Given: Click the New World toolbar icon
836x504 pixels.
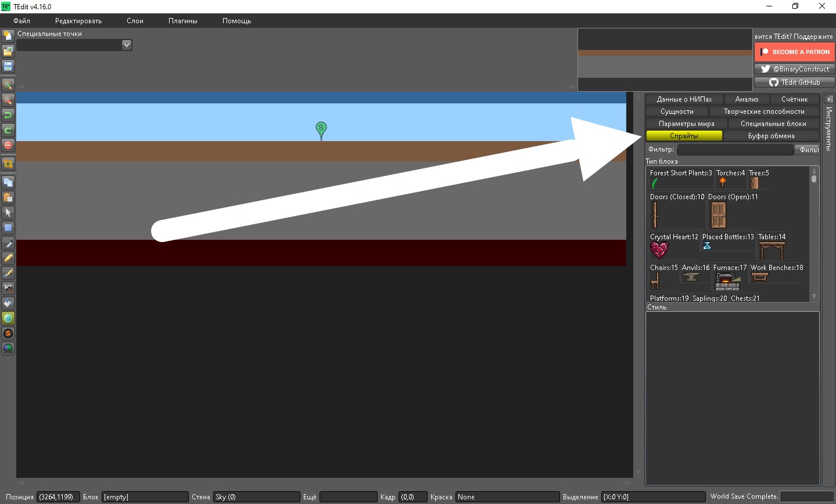Looking at the screenshot, I should (x=8, y=36).
